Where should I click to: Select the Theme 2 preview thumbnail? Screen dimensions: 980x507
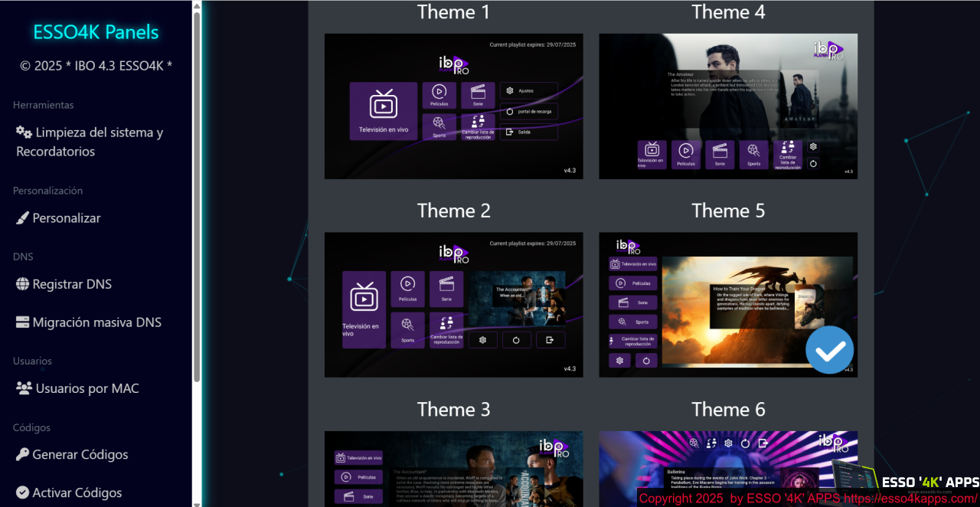point(454,305)
